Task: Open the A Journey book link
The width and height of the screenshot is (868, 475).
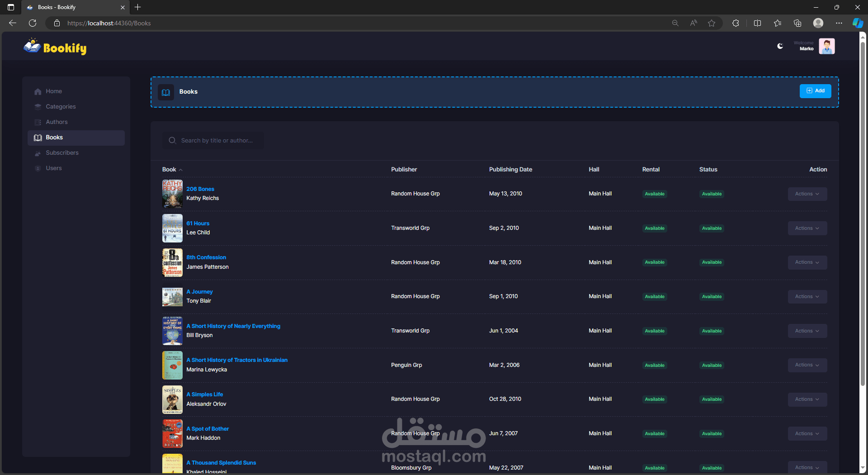Action: (199, 292)
